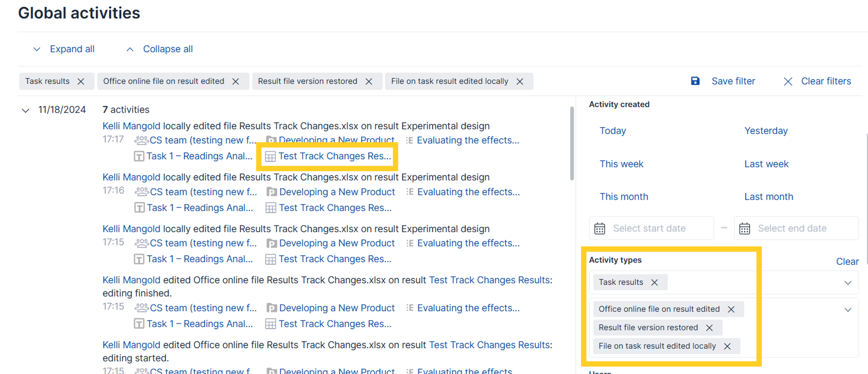Remove the Result file version restored top chip

click(x=369, y=81)
